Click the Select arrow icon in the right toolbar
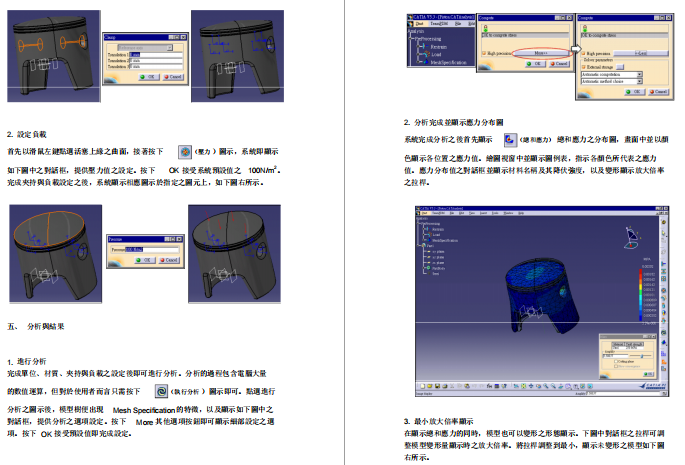The image size is (685, 465). point(664,233)
